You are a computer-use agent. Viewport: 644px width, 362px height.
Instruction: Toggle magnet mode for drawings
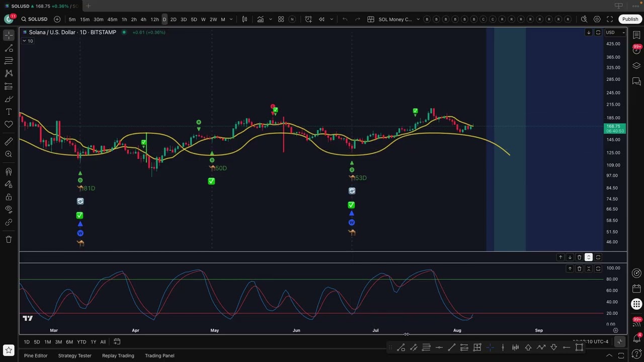click(x=9, y=172)
